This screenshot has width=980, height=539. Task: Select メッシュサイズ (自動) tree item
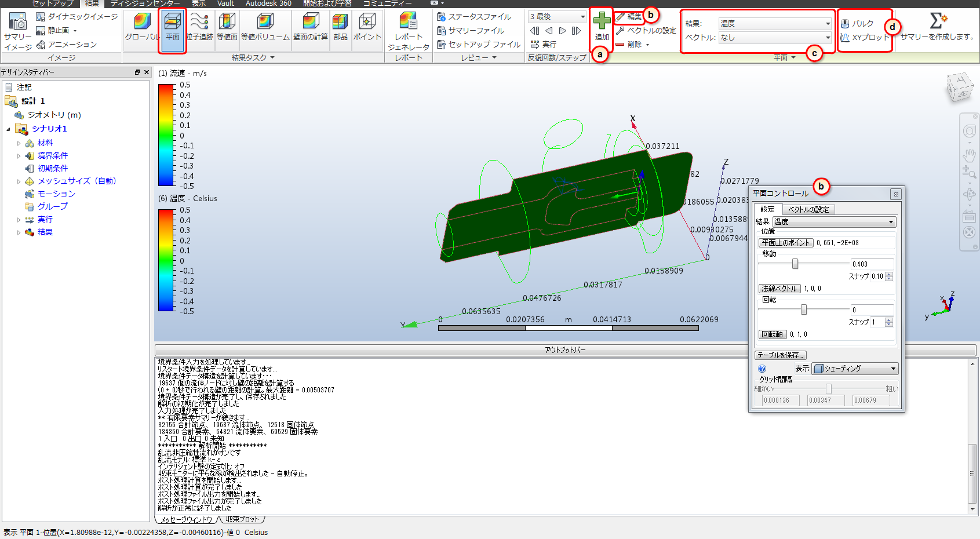click(x=76, y=181)
